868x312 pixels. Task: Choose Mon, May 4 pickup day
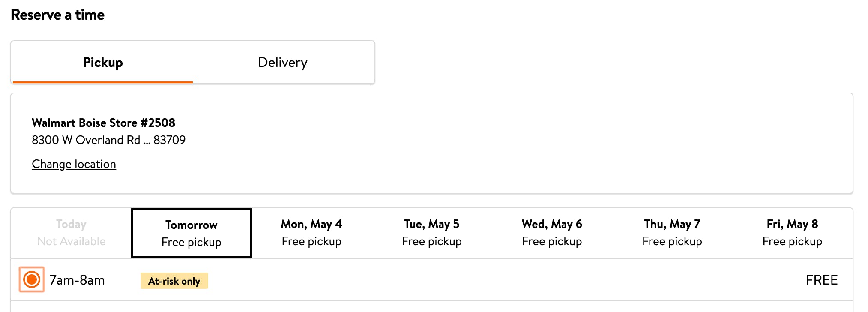(311, 233)
